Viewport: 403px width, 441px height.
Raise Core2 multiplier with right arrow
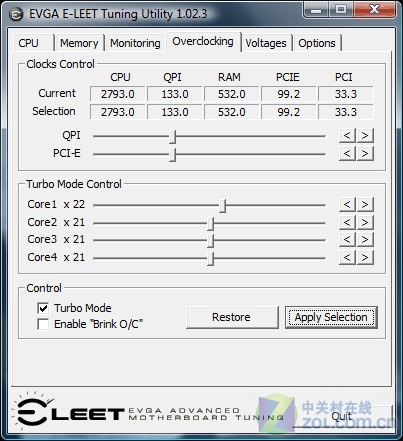[x=365, y=222]
